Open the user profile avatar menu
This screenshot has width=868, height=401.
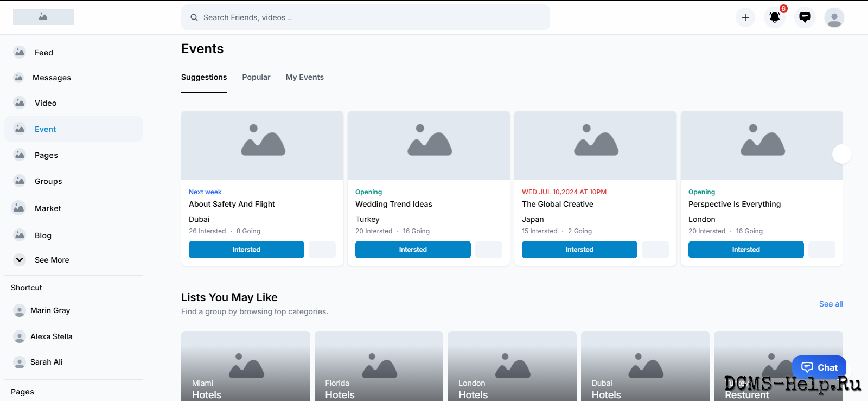coord(834,17)
